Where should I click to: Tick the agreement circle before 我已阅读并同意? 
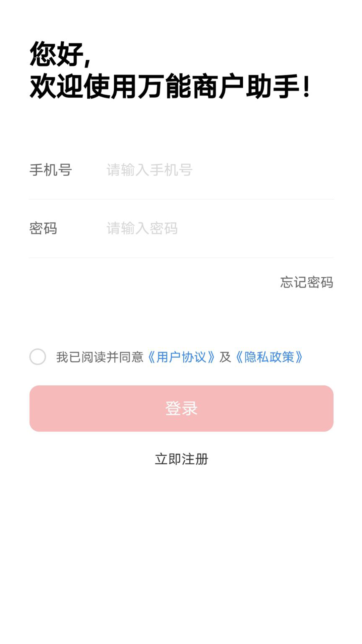pos(38,357)
